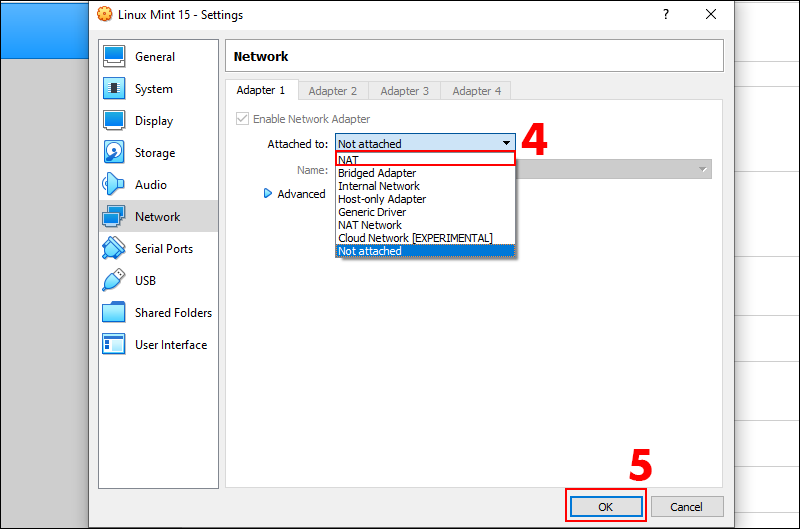Open Shared Folders settings category

point(158,313)
